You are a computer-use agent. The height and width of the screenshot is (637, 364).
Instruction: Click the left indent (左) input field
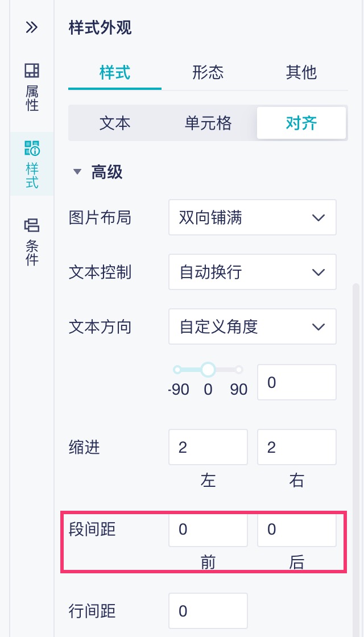(x=208, y=447)
